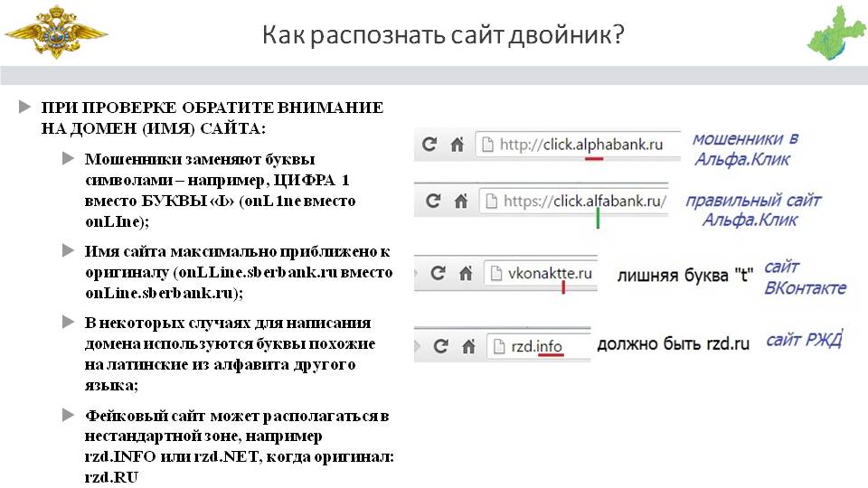The image size is (868, 488).
Task: Click page icon in vkonaktte.ru address bar
Action: 496,273
